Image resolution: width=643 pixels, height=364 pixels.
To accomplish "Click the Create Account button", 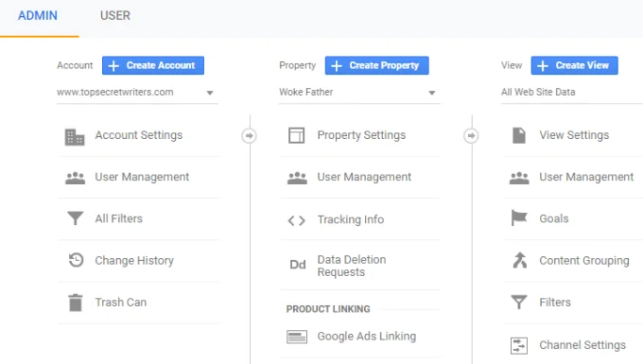I will pyautogui.click(x=153, y=65).
